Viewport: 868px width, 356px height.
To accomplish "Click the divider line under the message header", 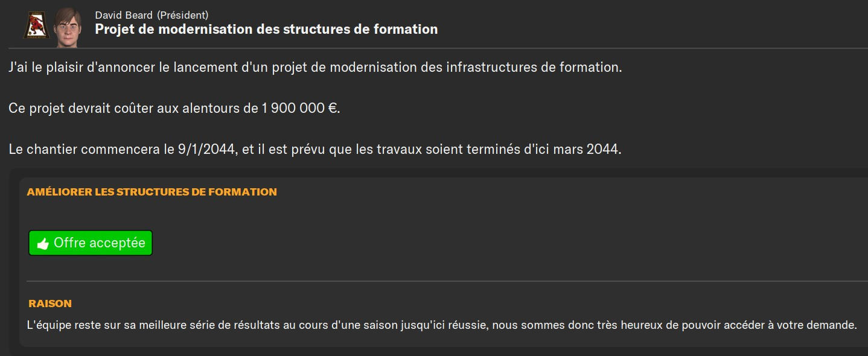I will pos(438,48).
